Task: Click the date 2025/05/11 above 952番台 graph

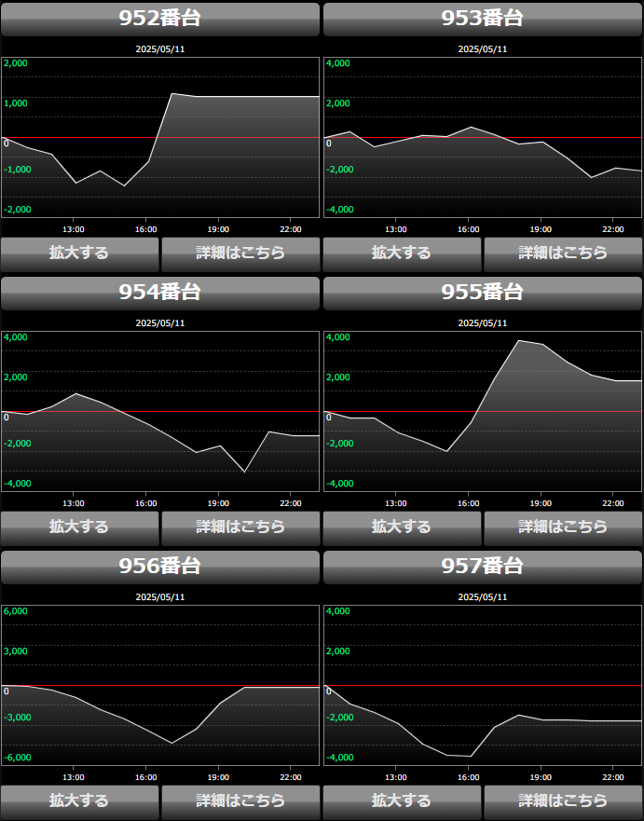Action: [x=160, y=49]
